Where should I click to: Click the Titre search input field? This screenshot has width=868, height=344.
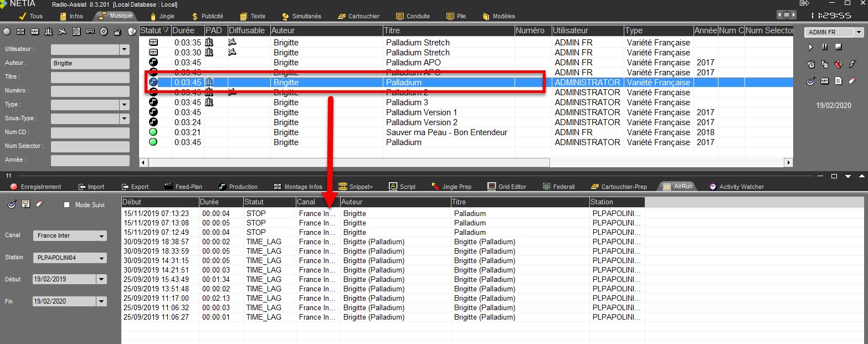pos(90,77)
